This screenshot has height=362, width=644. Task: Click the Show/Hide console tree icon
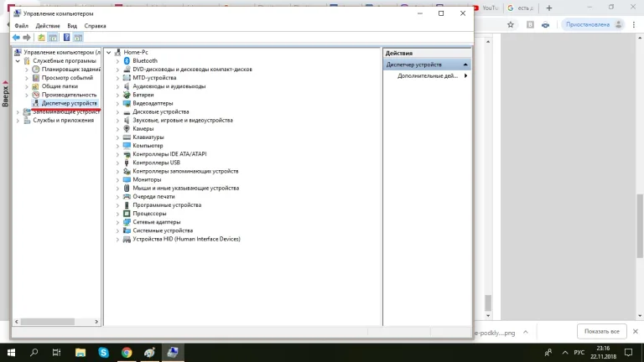[x=53, y=38]
